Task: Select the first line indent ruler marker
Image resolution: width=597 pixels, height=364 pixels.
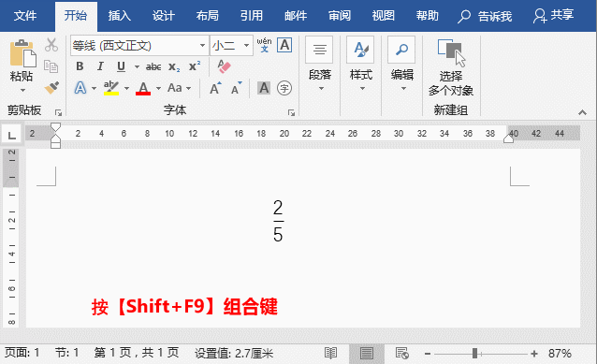Action: coord(55,126)
